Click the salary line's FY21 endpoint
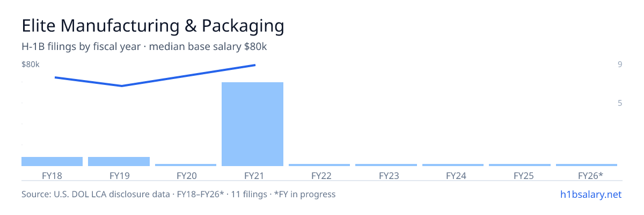Screen dimensions: 644x215 pos(255,65)
